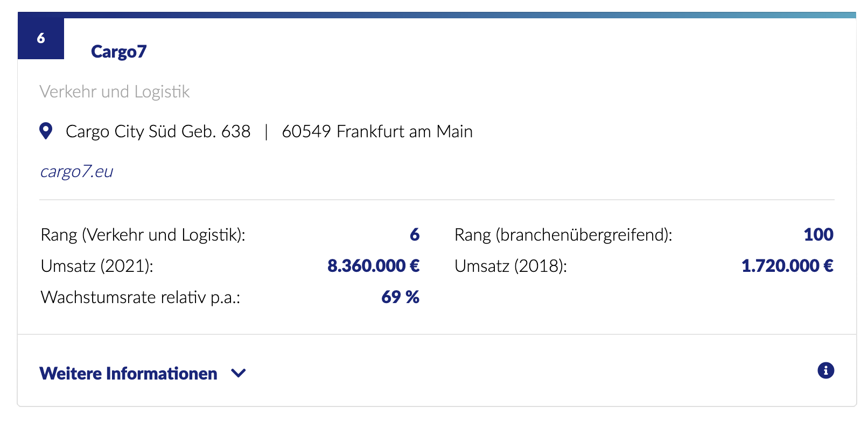The width and height of the screenshot is (868, 421).
Task: Click the Wachstumsrate relativ p.a. label
Action: click(140, 297)
